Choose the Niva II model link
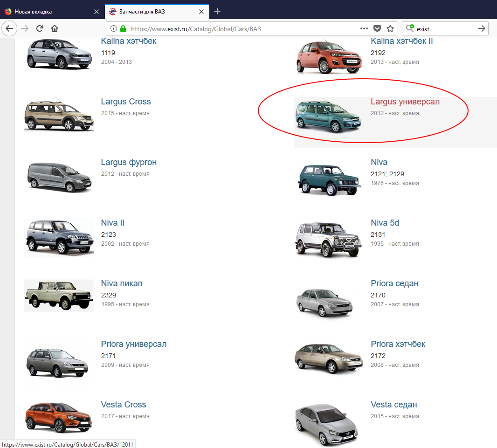 112,223
